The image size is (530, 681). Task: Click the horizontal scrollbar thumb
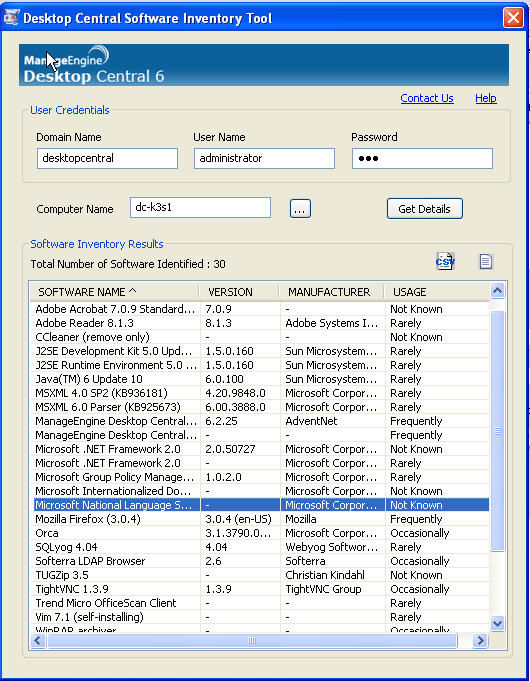pos(252,641)
